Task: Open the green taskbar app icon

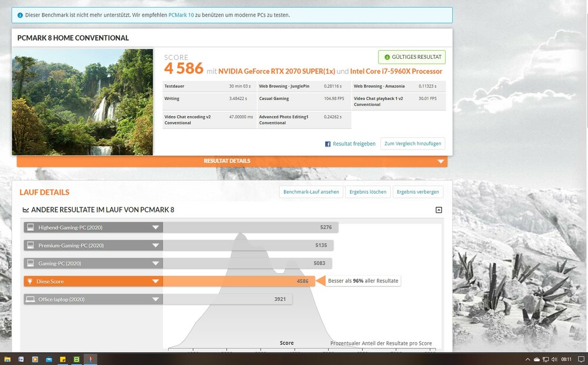Action: point(76,359)
